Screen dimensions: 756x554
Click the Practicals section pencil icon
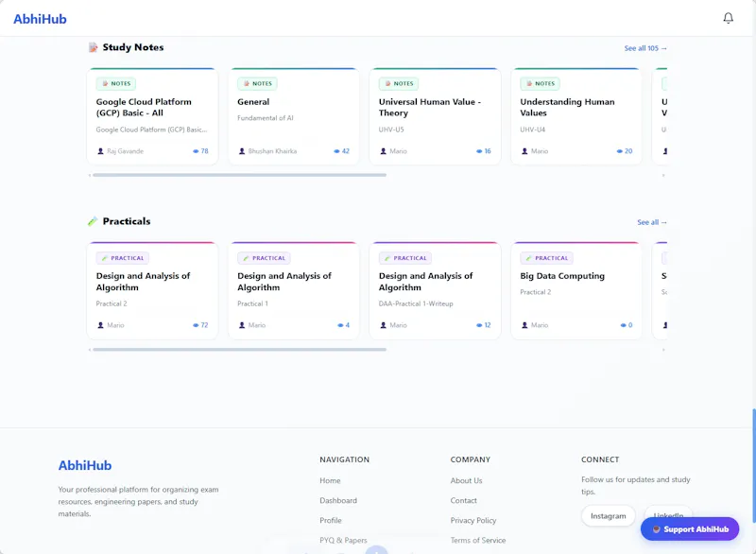93,221
